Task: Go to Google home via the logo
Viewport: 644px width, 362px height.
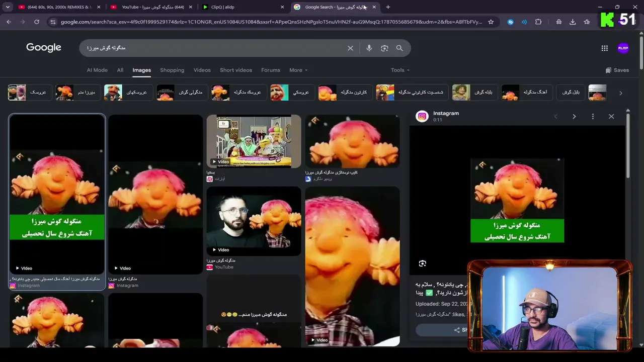Action: pos(44,47)
